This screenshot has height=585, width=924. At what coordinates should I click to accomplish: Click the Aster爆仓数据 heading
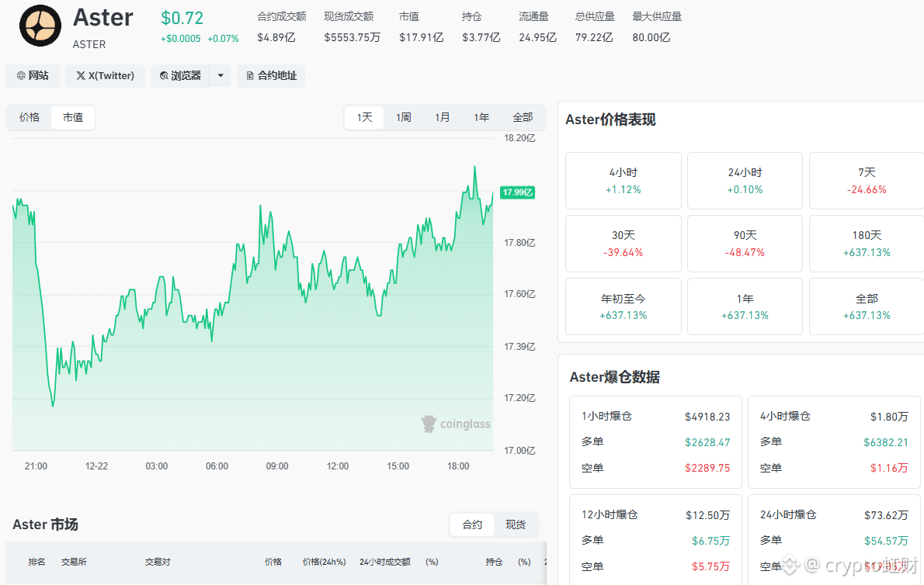615,376
